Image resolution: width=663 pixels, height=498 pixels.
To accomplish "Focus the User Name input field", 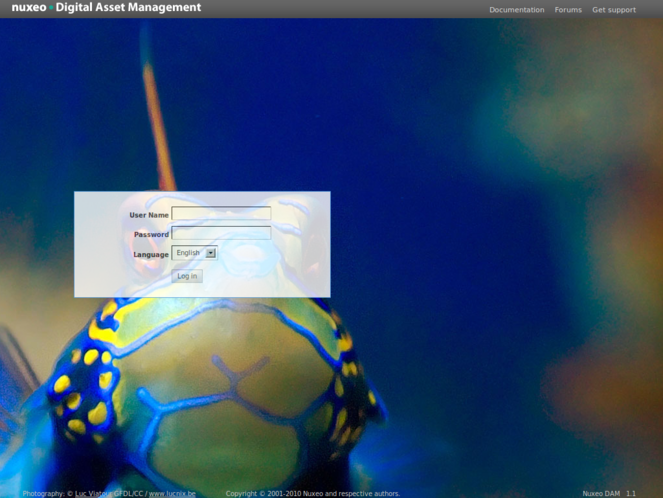I will click(221, 214).
